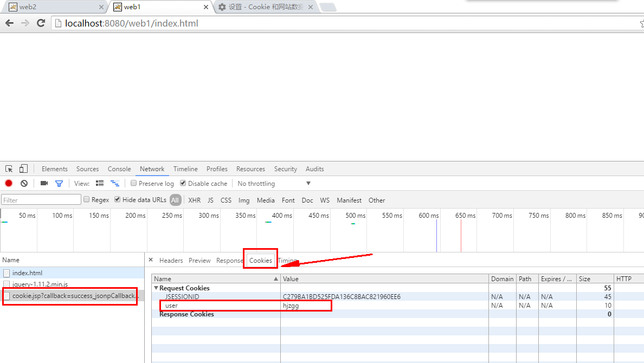This screenshot has width=644, height=363.
Task: Open the No throttling dropdown
Action: coord(274,184)
